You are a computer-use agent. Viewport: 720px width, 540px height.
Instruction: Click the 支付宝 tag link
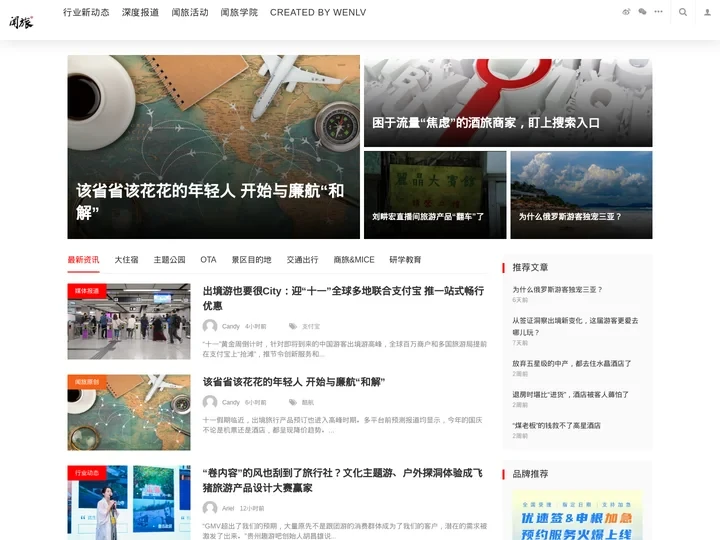point(311,326)
